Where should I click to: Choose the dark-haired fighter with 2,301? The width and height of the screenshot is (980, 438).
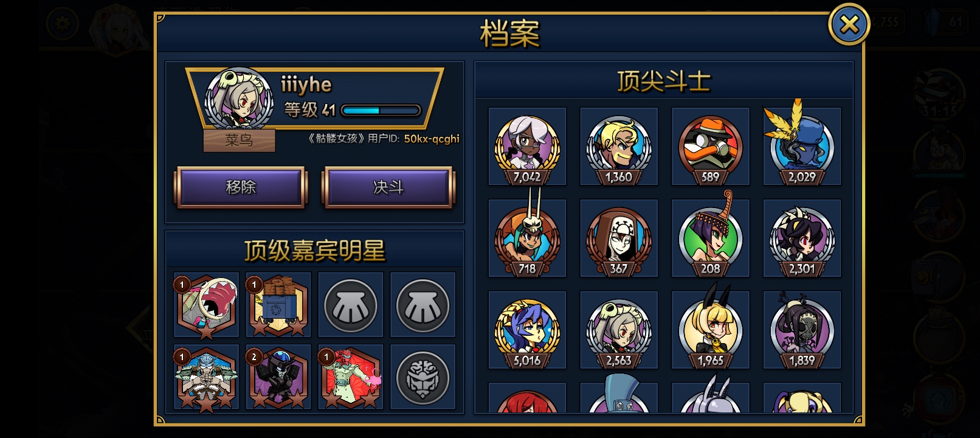802,238
